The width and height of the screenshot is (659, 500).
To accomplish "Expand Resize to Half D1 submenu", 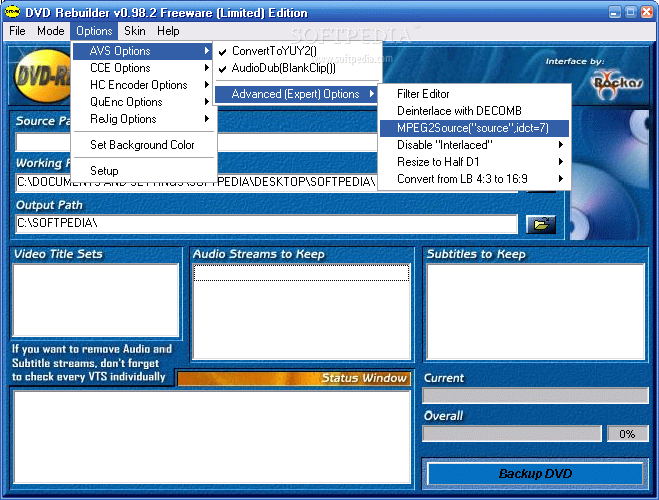I will pos(474,162).
